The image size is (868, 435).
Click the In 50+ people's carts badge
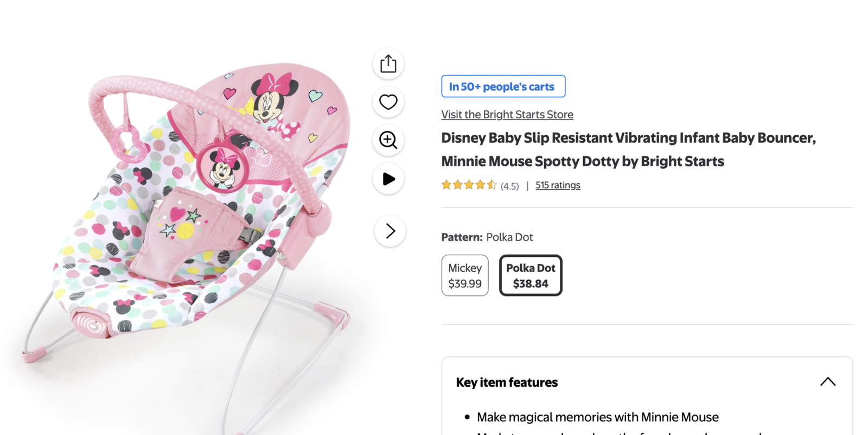tap(503, 86)
